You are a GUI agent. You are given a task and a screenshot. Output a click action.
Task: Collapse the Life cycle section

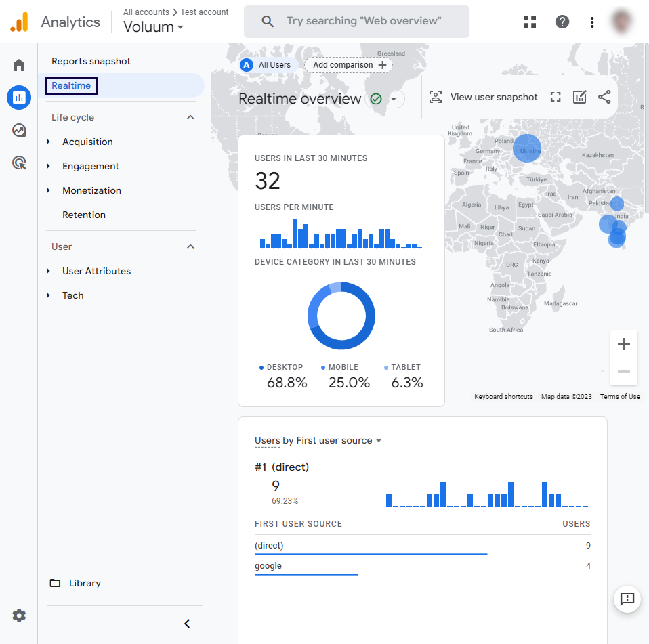190,117
